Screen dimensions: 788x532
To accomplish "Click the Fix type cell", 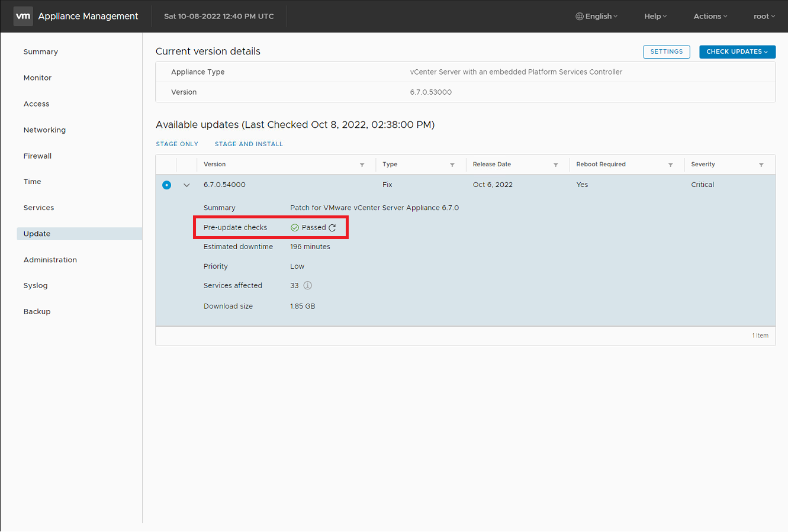I will click(387, 185).
